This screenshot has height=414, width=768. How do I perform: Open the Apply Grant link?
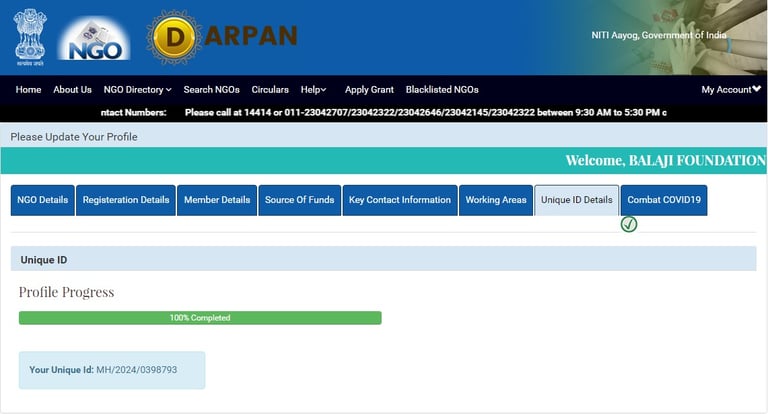369,90
